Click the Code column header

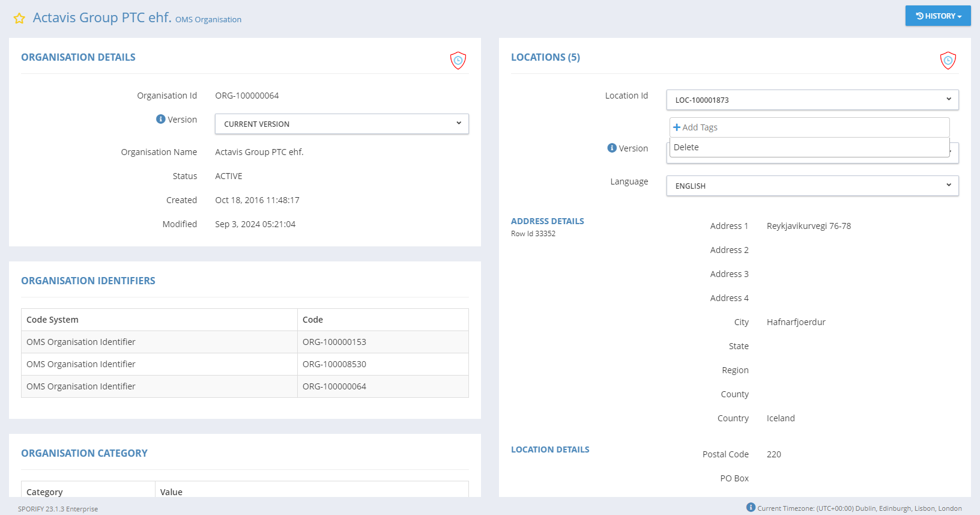pos(313,320)
